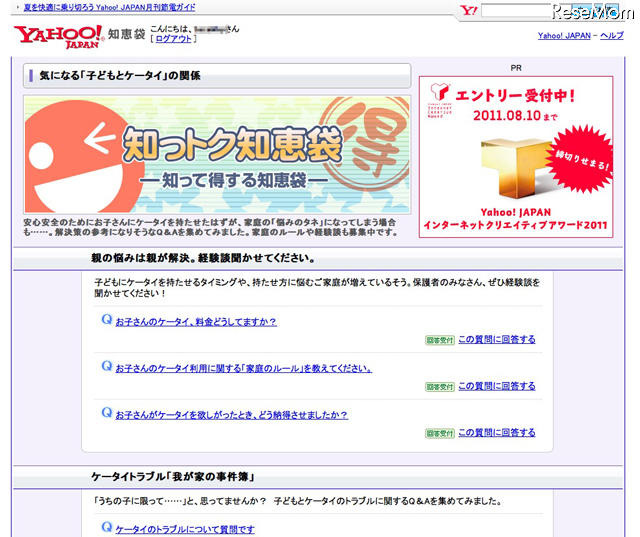Click the description starting 安心安全のためにお子さんに
Viewport: 640px width, 537px height.
tap(211, 227)
